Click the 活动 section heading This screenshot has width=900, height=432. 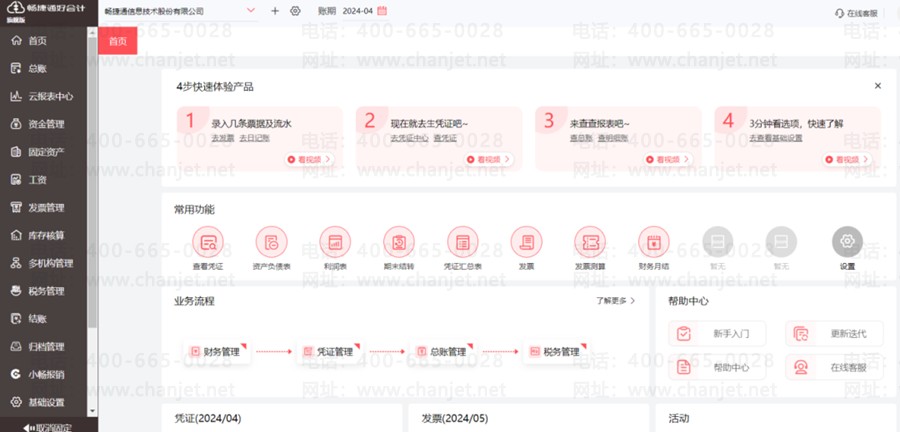click(x=678, y=419)
